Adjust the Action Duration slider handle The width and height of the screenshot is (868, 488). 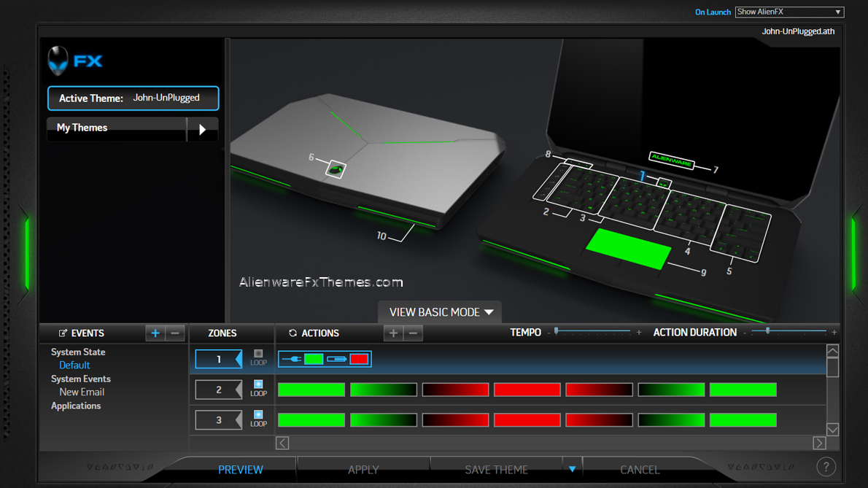(768, 331)
